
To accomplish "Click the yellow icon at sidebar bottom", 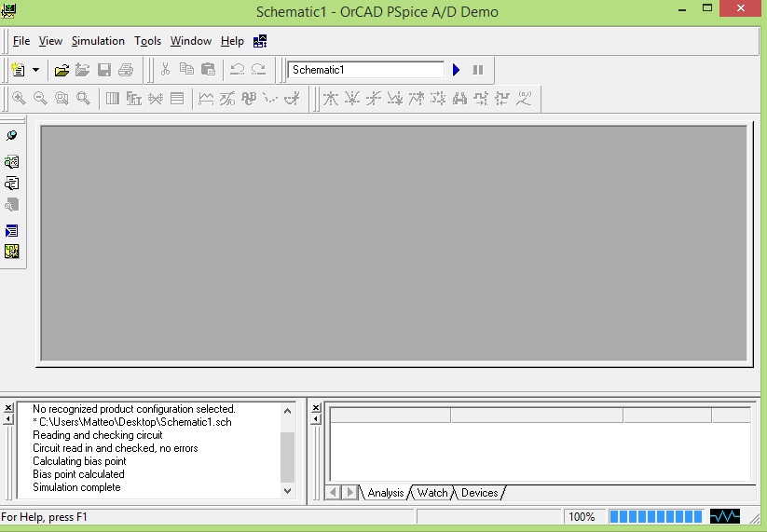I will 11,252.
